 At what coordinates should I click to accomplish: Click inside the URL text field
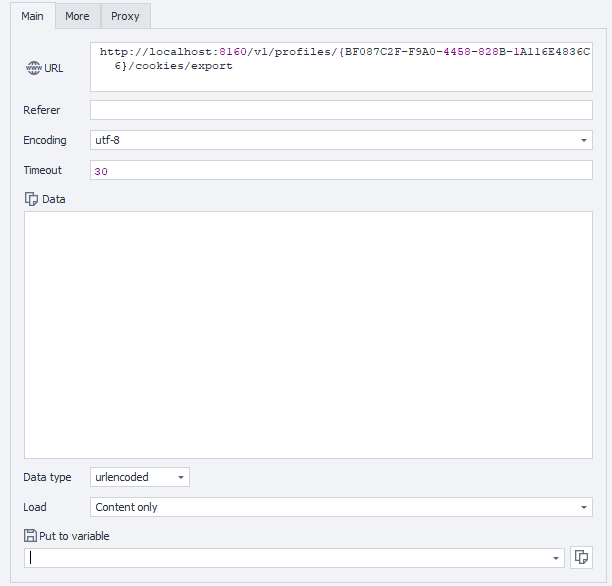(x=340, y=66)
